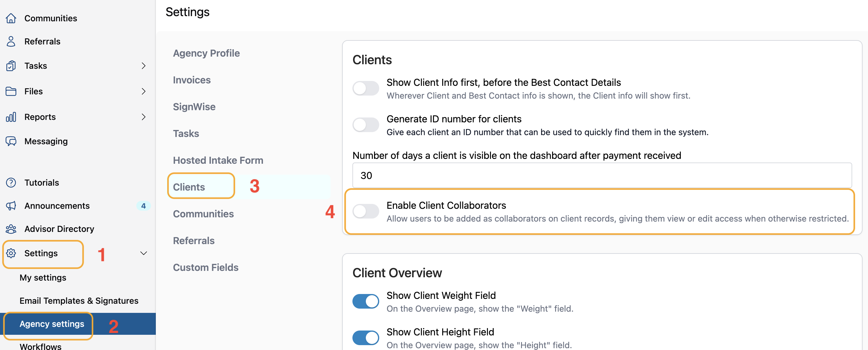
Task: Expand the Tasks sidebar chevron
Action: [x=144, y=66]
